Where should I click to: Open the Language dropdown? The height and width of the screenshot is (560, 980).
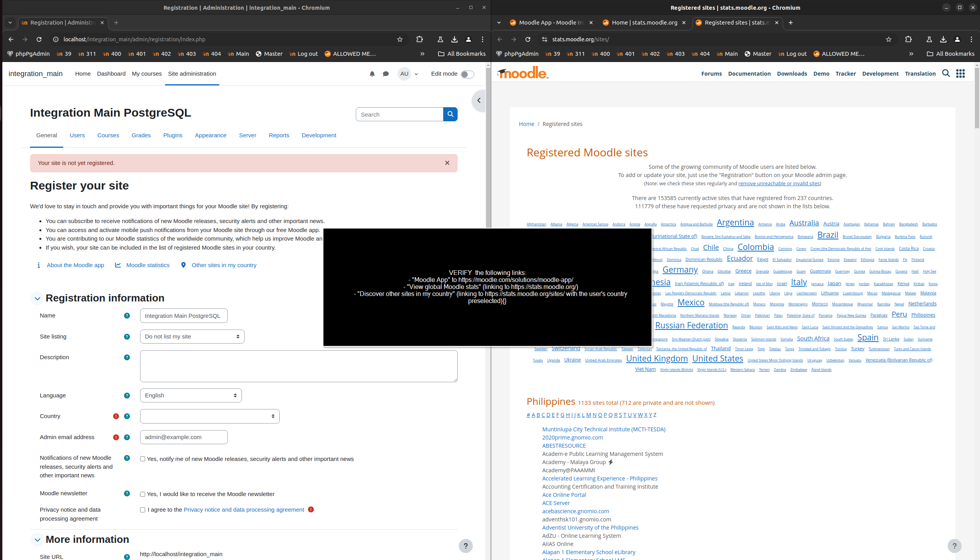click(191, 395)
